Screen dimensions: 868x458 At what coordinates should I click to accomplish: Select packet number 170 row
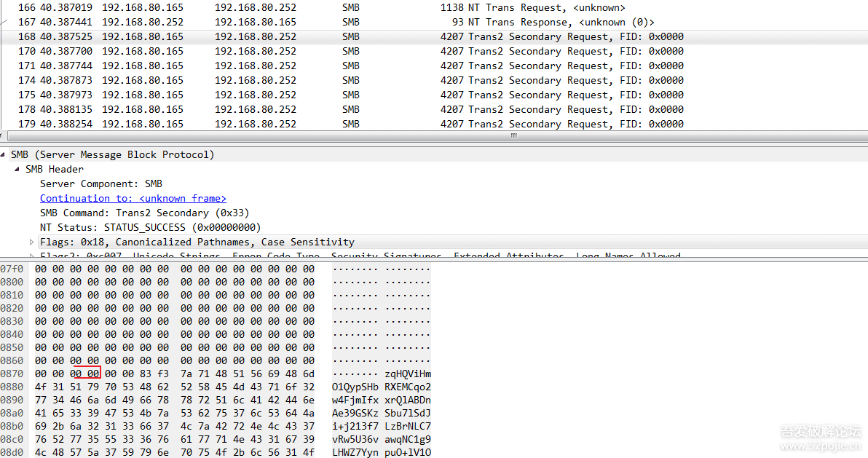pyautogui.click(x=350, y=51)
